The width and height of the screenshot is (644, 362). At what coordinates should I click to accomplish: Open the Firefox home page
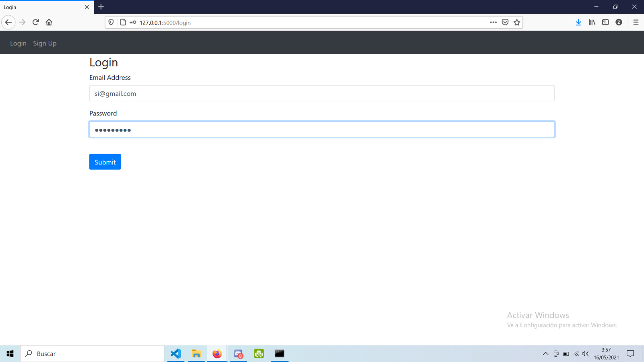[49, 22]
